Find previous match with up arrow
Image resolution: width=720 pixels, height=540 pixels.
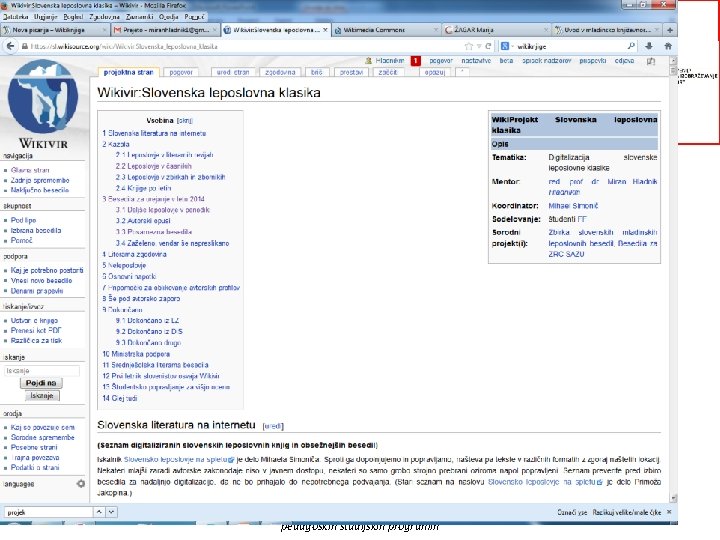(99, 512)
